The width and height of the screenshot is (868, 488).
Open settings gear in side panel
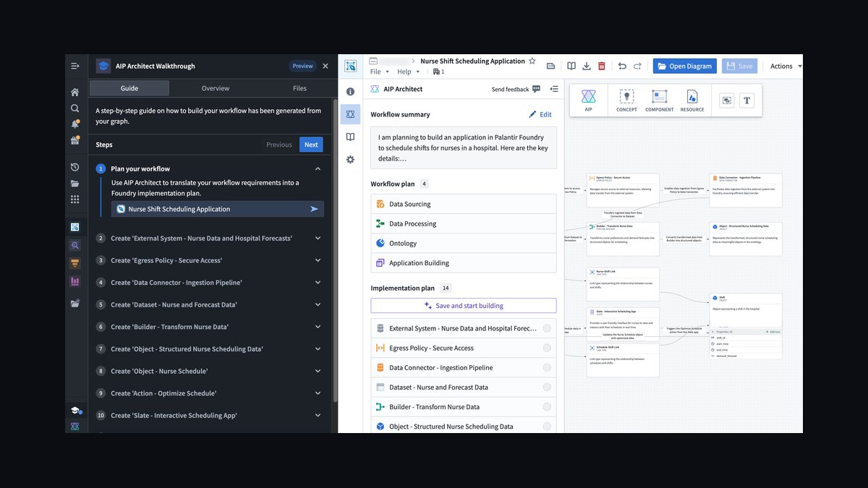(350, 159)
